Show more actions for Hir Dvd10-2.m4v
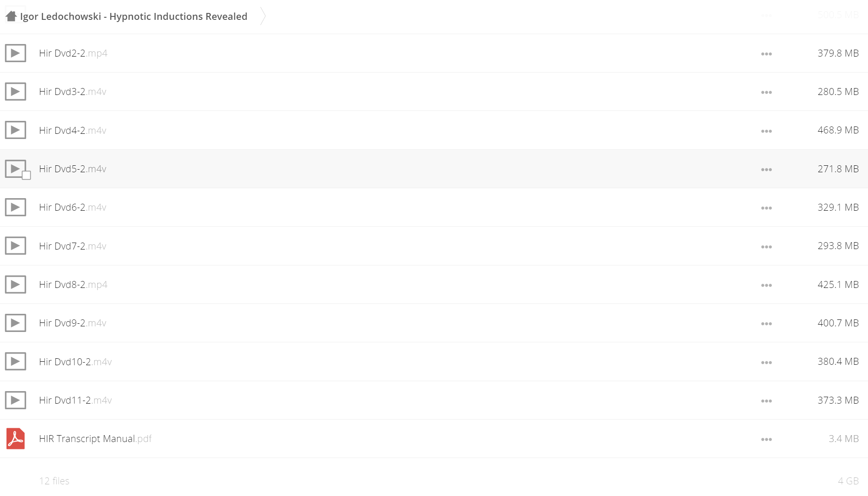The height and width of the screenshot is (496, 868). [x=766, y=363]
